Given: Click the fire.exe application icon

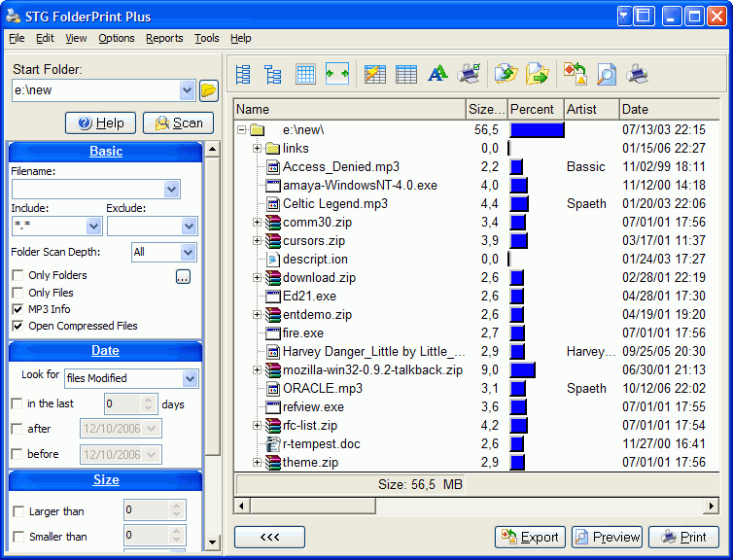Looking at the screenshot, I should (x=272, y=333).
